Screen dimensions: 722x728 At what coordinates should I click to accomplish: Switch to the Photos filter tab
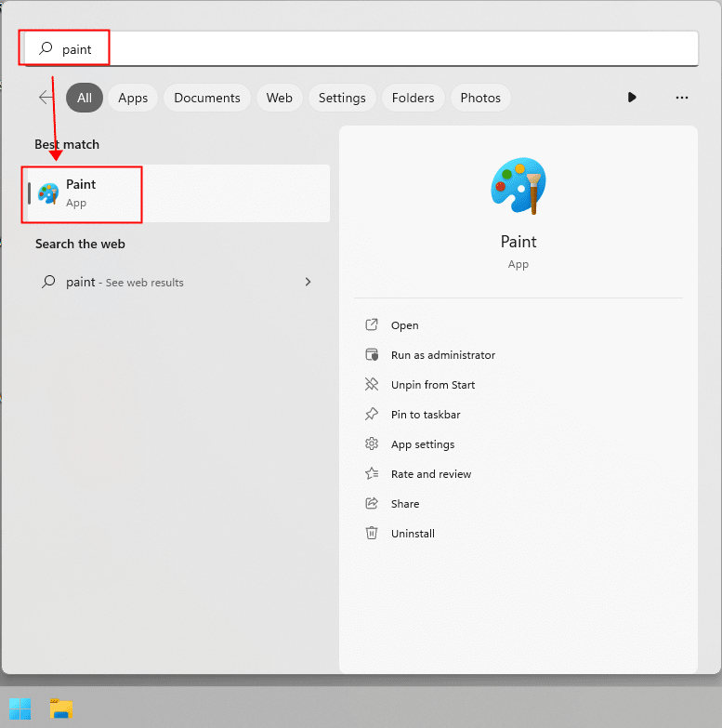[x=480, y=98]
